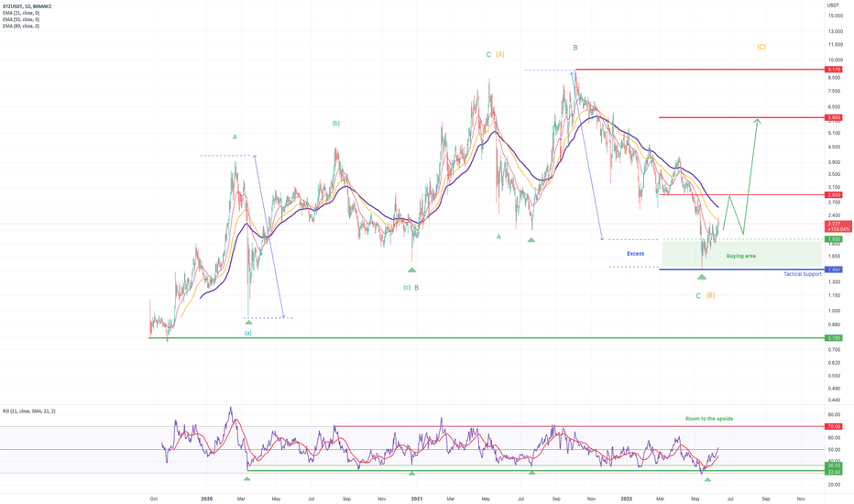Click 1.000 on the price scale
The image size is (854, 504).
pyautogui.click(x=834, y=312)
